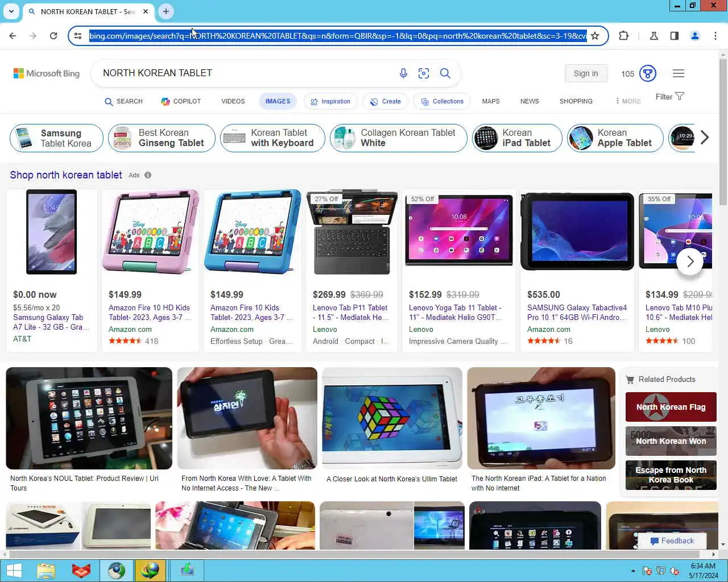Open the Chrome labs flask icon
728x582 pixels.
654,36
